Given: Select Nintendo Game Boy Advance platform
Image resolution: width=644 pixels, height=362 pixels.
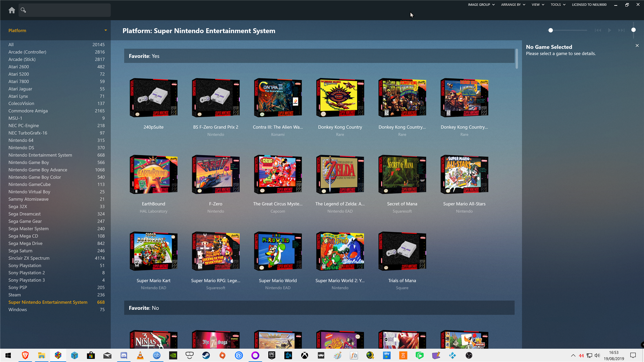Looking at the screenshot, I should (56, 170).
